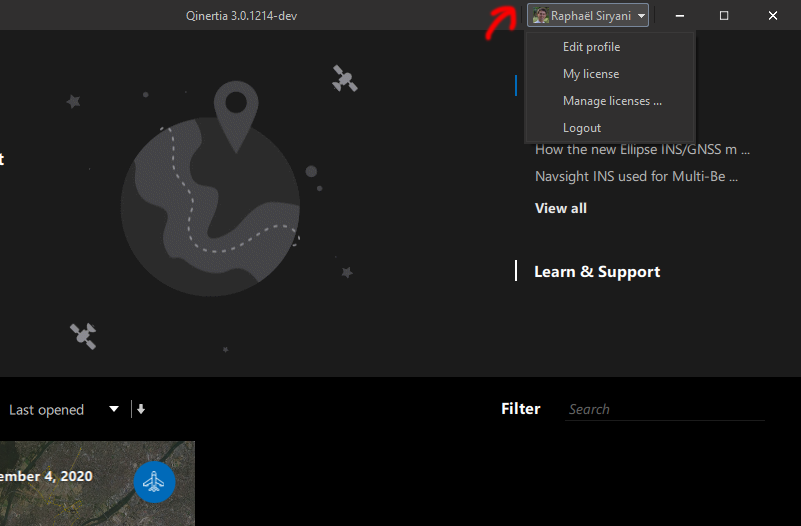Expand the user account dropdown arrow
This screenshot has height=526, width=801.
point(641,16)
